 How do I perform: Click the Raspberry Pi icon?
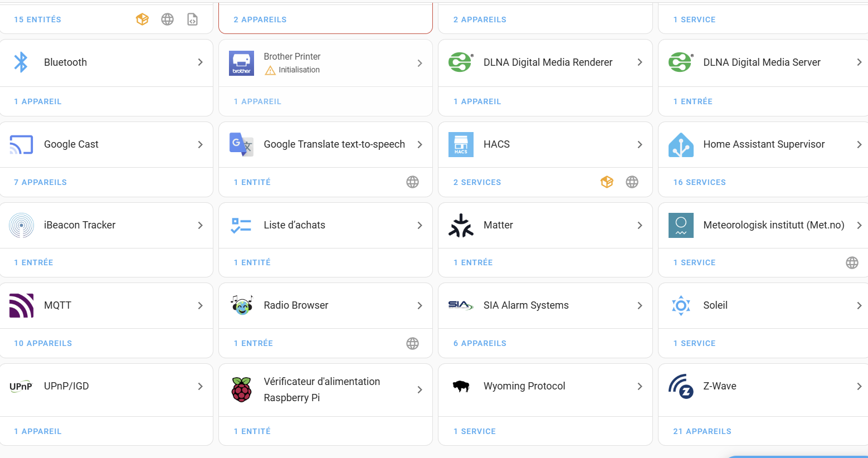(241, 389)
